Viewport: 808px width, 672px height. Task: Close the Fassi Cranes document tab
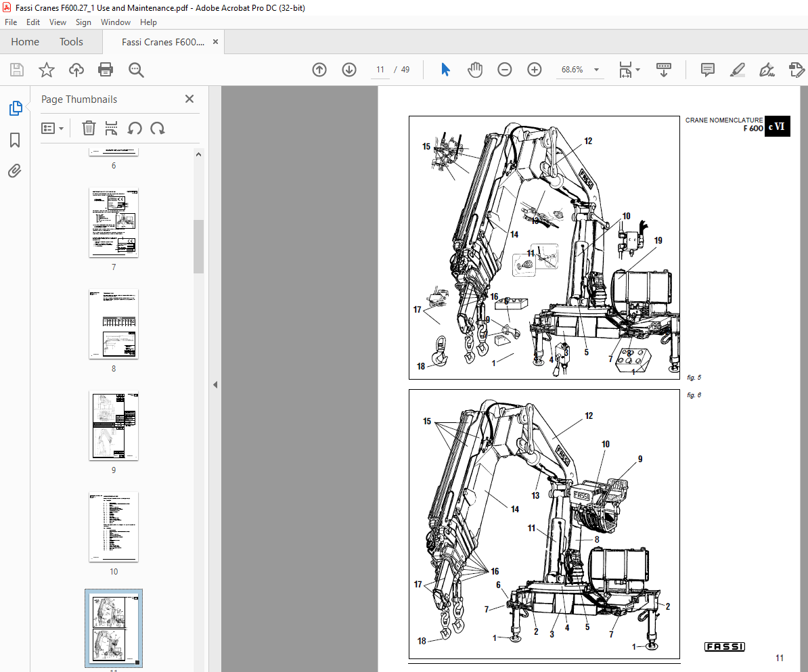click(x=215, y=42)
